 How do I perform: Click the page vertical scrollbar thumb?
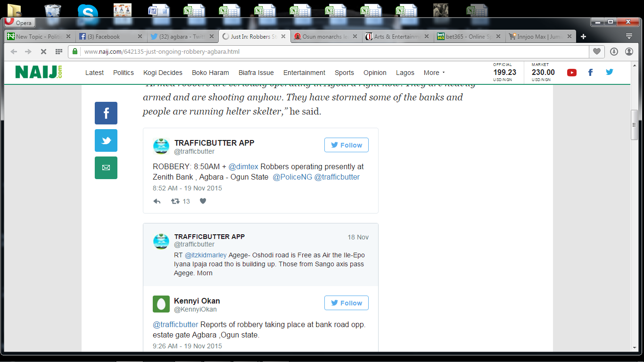point(635,125)
